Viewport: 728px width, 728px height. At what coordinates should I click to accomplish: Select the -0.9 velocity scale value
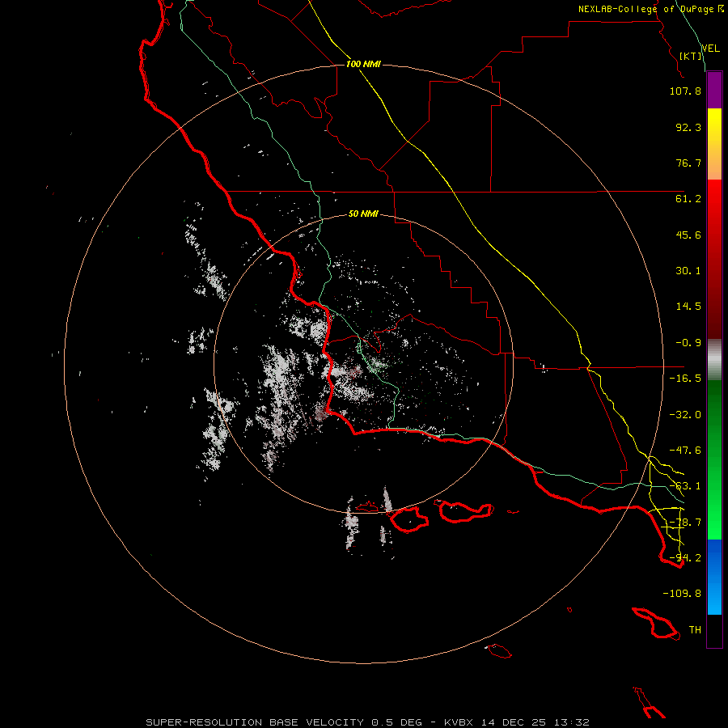pos(688,343)
